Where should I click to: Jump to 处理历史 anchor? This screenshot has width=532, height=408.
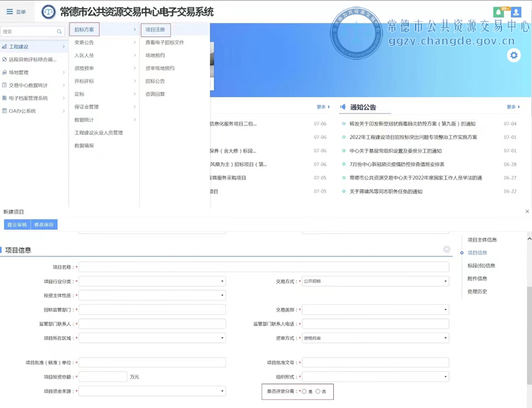click(477, 291)
